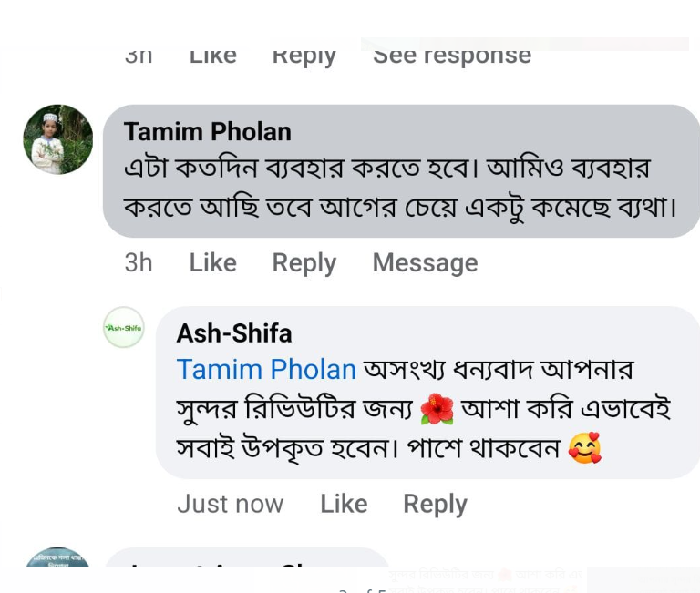Click the Just now timestamp
Image resolution: width=700 pixels, height=593 pixels.
click(x=230, y=504)
